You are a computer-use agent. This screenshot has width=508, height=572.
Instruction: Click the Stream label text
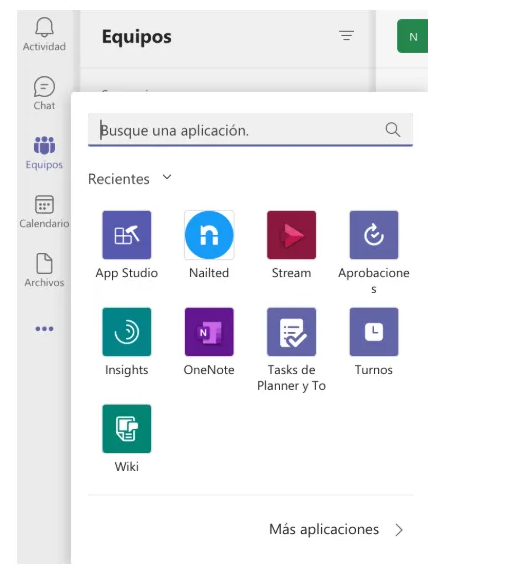pyautogui.click(x=291, y=273)
